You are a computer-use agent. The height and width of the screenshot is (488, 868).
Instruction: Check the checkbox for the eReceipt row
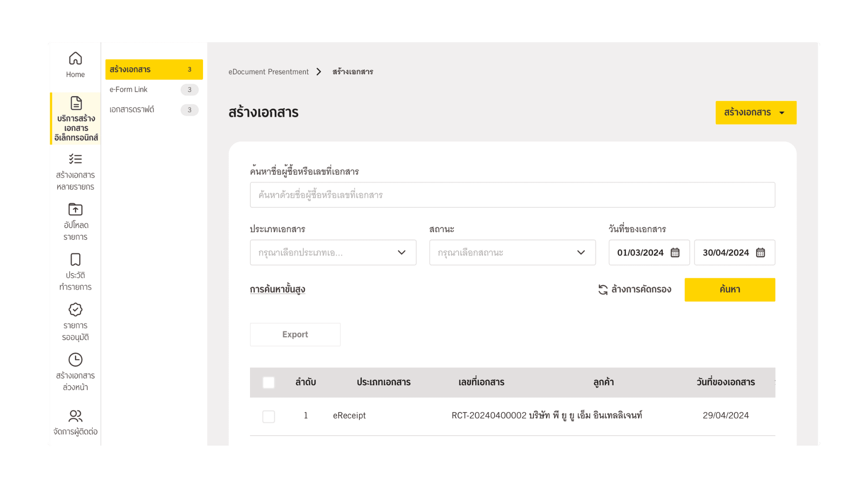269,416
